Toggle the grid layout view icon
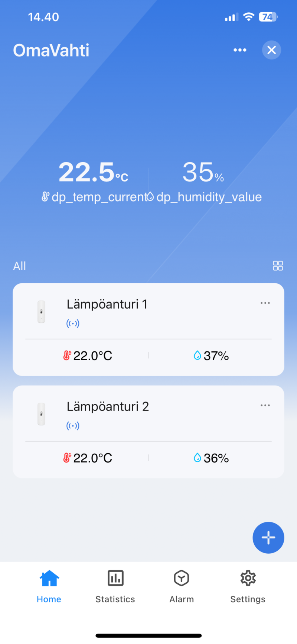 [x=278, y=266]
